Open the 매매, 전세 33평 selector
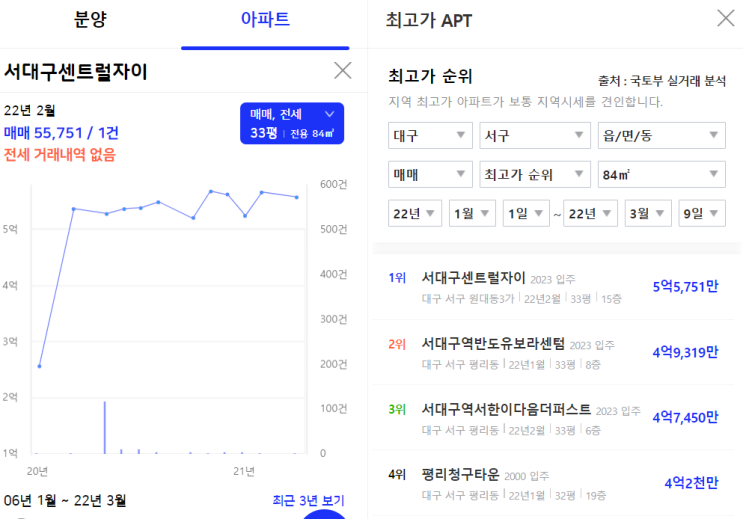This screenshot has height=519, width=743. click(x=292, y=123)
